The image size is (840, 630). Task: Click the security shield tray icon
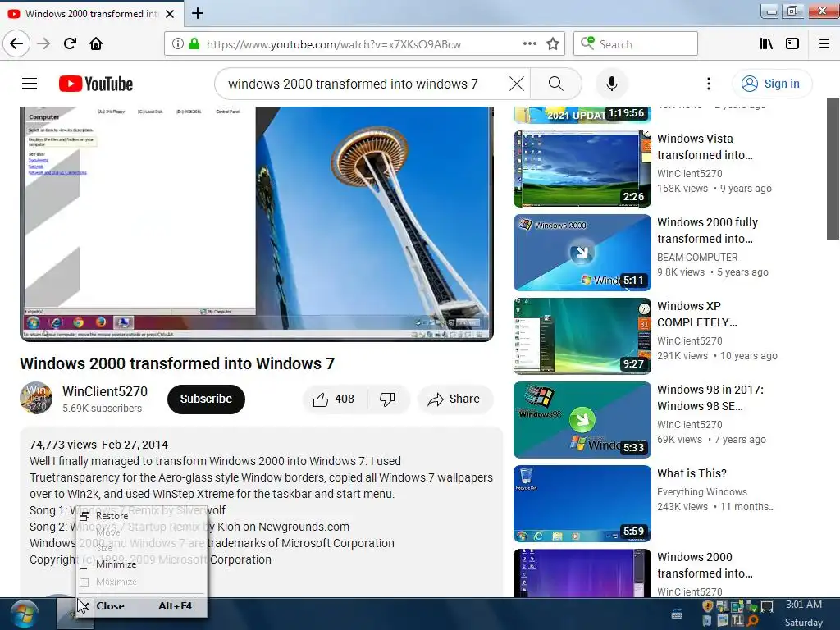(707, 606)
